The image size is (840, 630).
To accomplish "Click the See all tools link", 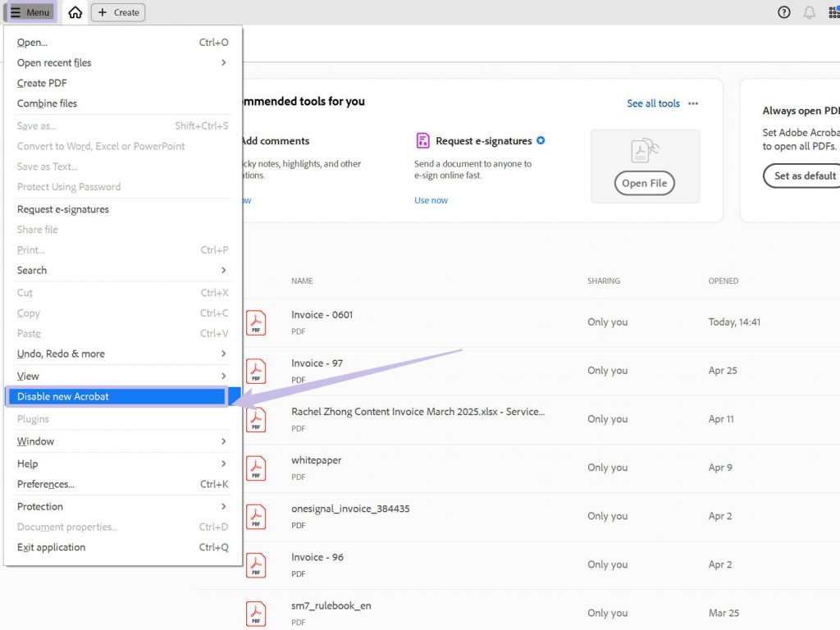I will (653, 103).
